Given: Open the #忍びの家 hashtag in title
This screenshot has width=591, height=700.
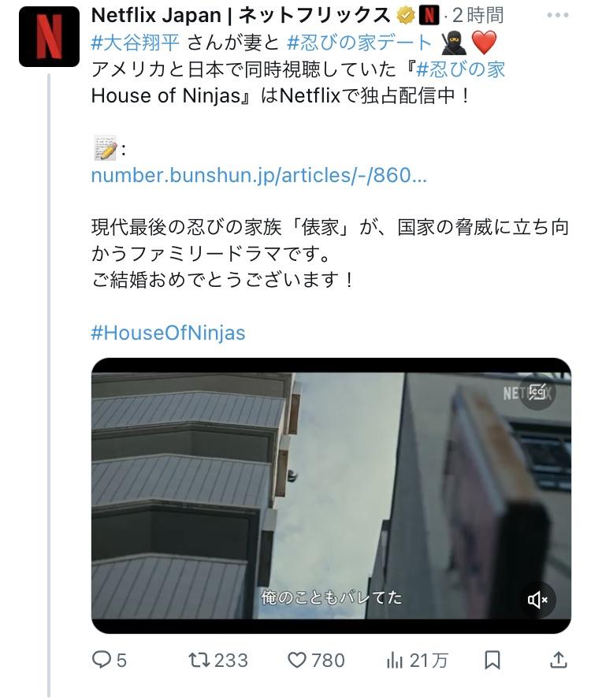Looking at the screenshot, I should [460, 69].
